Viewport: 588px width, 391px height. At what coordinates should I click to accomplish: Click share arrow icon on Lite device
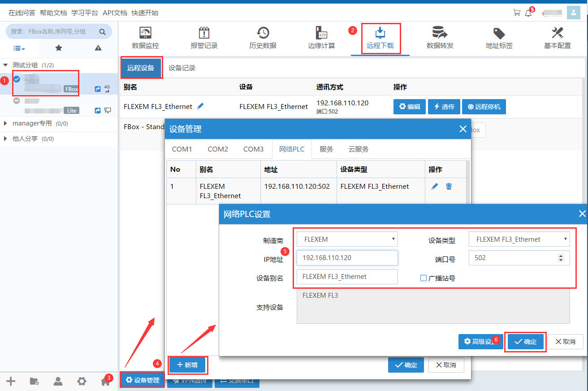tap(98, 110)
